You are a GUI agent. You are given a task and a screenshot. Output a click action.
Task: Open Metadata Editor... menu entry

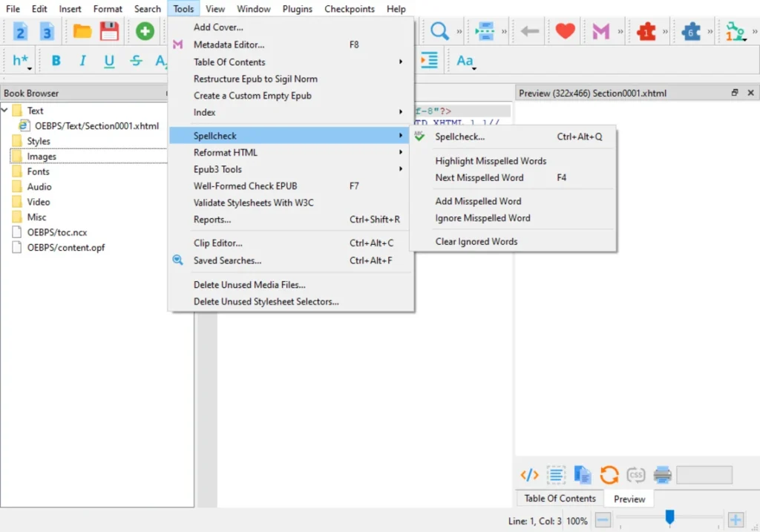coord(291,45)
